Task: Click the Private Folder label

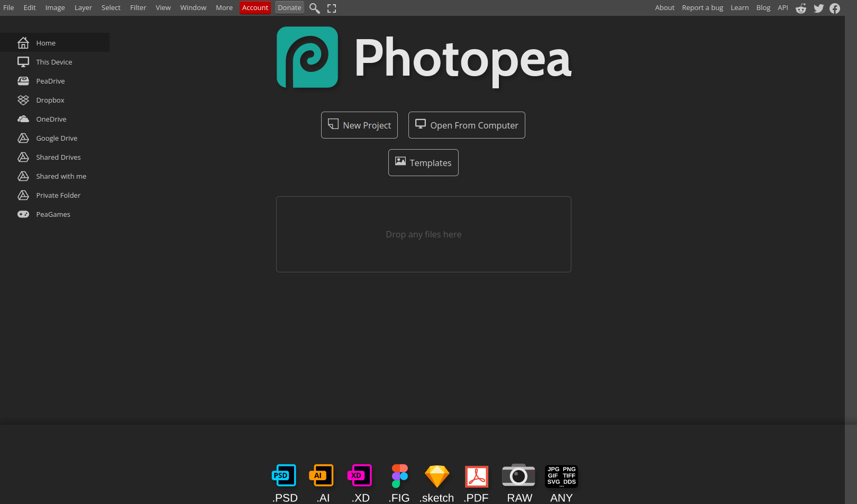Action: point(58,195)
